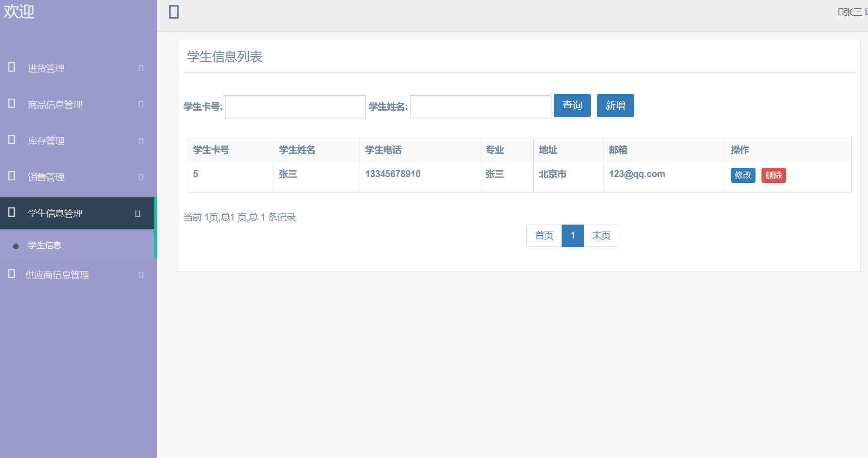Expand the 进货管理 menu chevron
Image resolution: width=868 pixels, height=458 pixels.
[x=140, y=68]
